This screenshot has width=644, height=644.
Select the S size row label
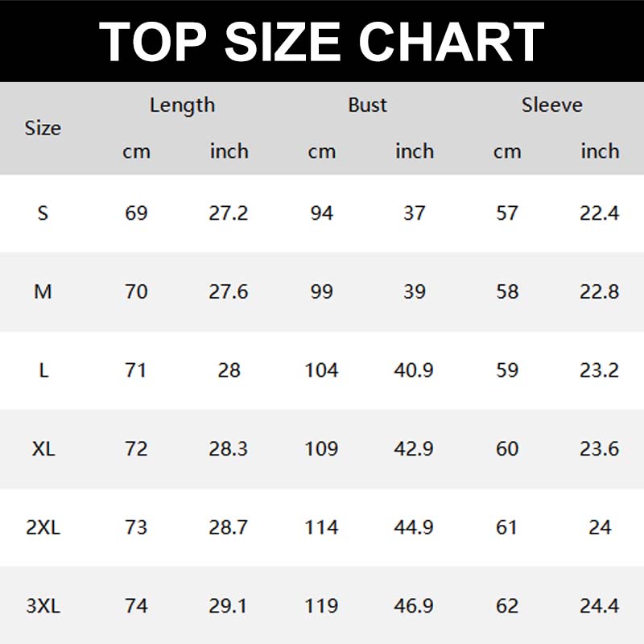[x=43, y=213]
